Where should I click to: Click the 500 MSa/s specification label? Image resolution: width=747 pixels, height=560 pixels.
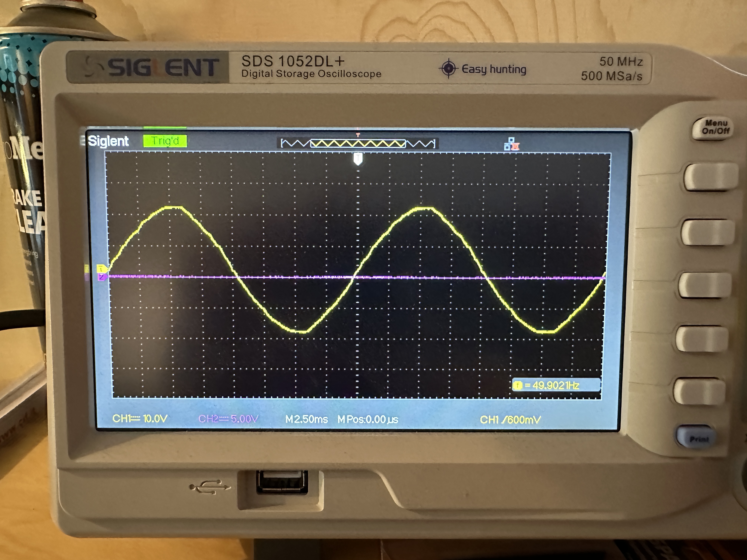coord(612,76)
